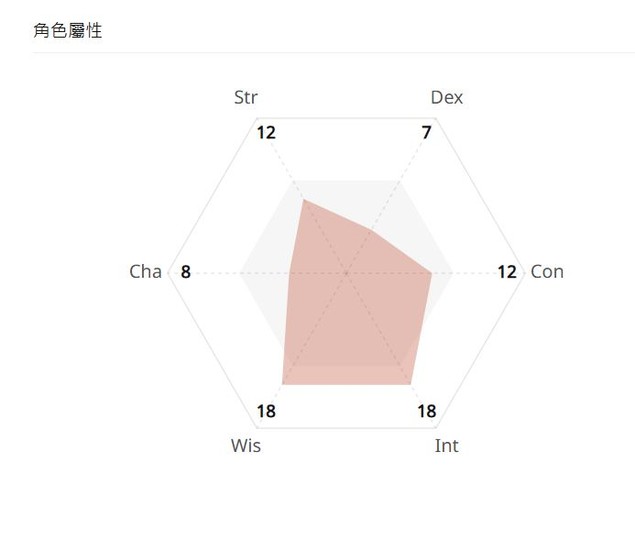The width and height of the screenshot is (635, 540).
Task: Click the pink polygon's Con vertex
Action: (x=432, y=273)
